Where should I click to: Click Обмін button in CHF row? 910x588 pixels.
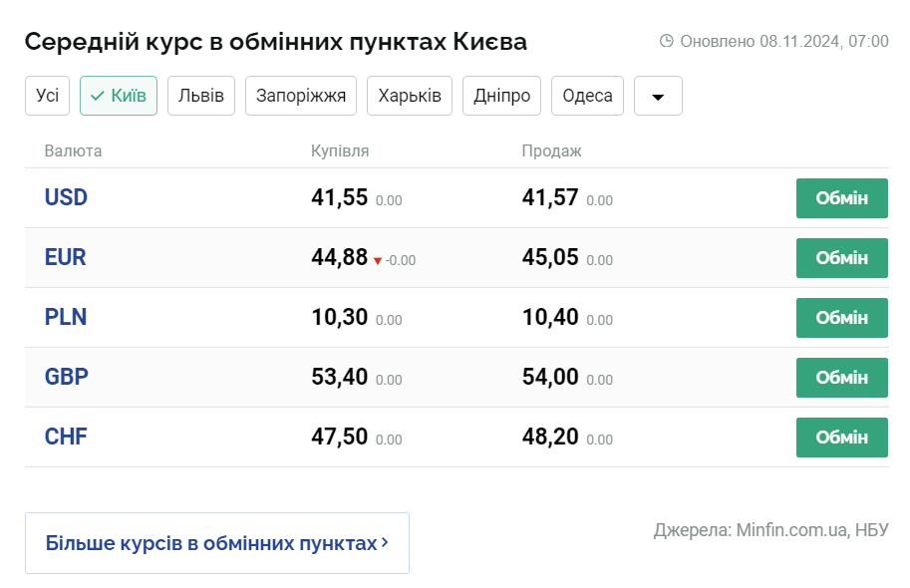coord(841,438)
